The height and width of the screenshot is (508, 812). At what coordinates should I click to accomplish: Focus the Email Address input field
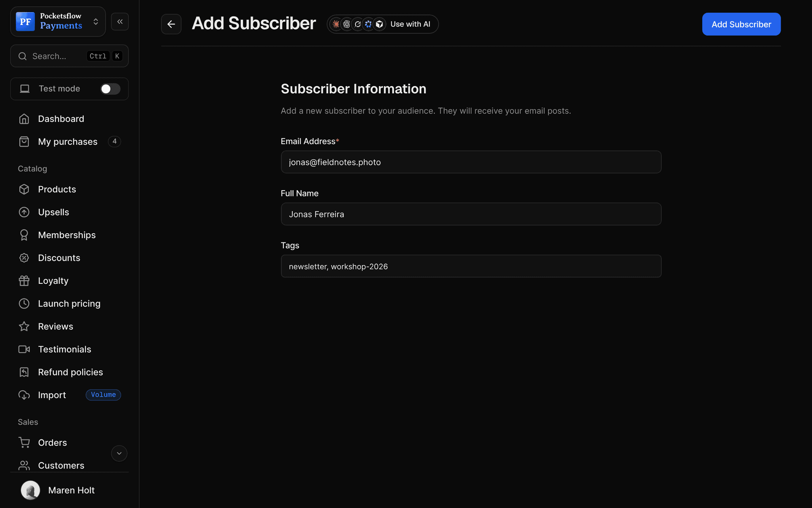click(471, 162)
